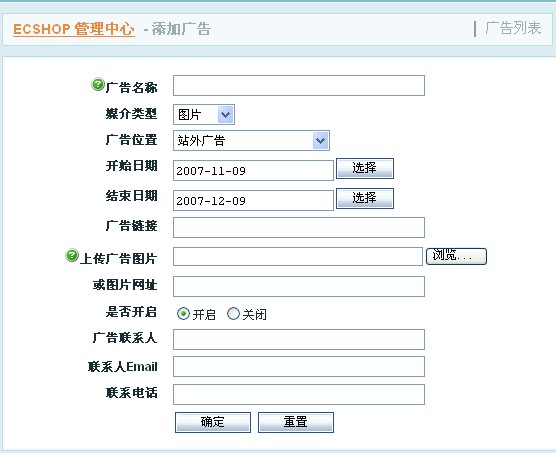Focus the 广告名称 text field

pos(299,85)
